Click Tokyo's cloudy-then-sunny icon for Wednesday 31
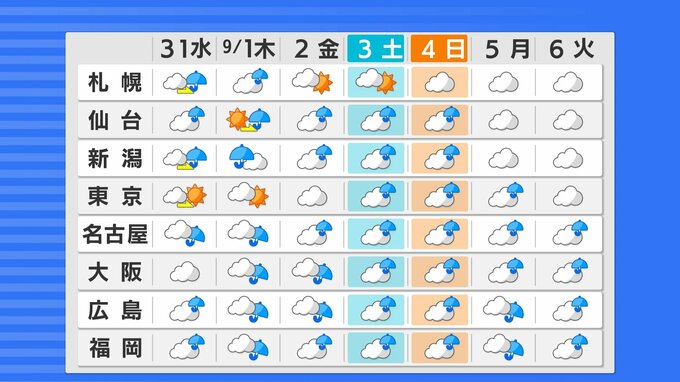The width and height of the screenshot is (680, 382). [x=185, y=196]
